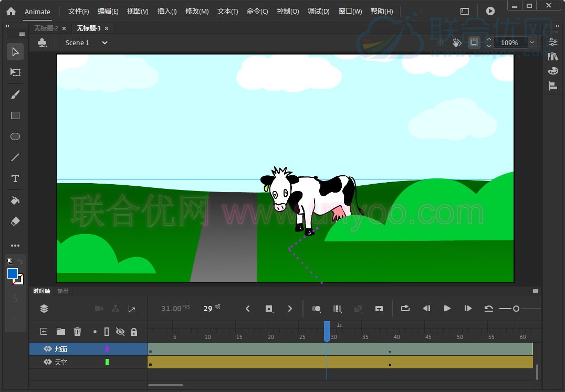Select the Eraser tool
Screen dimensions: 565x392
point(15,221)
